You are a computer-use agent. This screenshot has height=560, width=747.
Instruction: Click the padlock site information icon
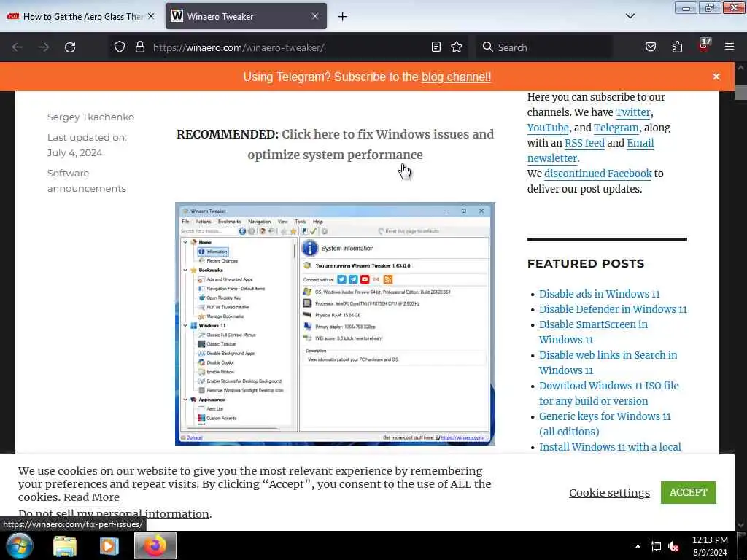(139, 47)
